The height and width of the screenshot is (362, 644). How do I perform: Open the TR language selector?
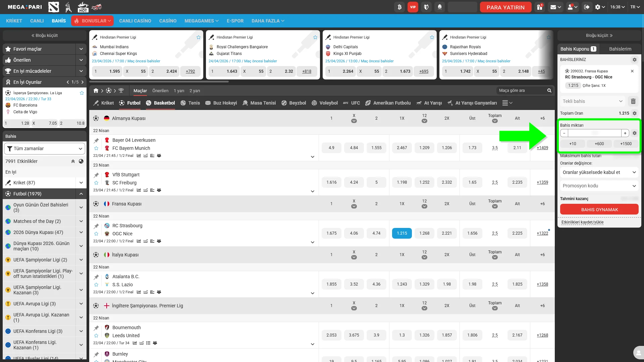pos(635,7)
